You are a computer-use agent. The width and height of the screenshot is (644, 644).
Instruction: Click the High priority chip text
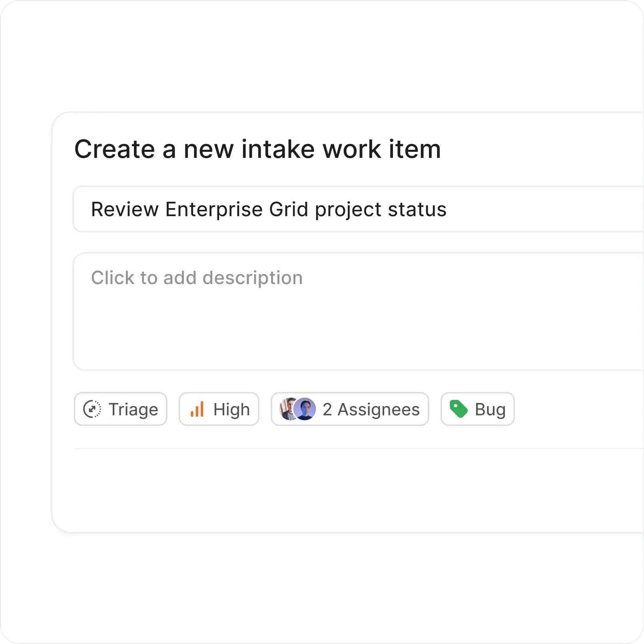(x=232, y=409)
